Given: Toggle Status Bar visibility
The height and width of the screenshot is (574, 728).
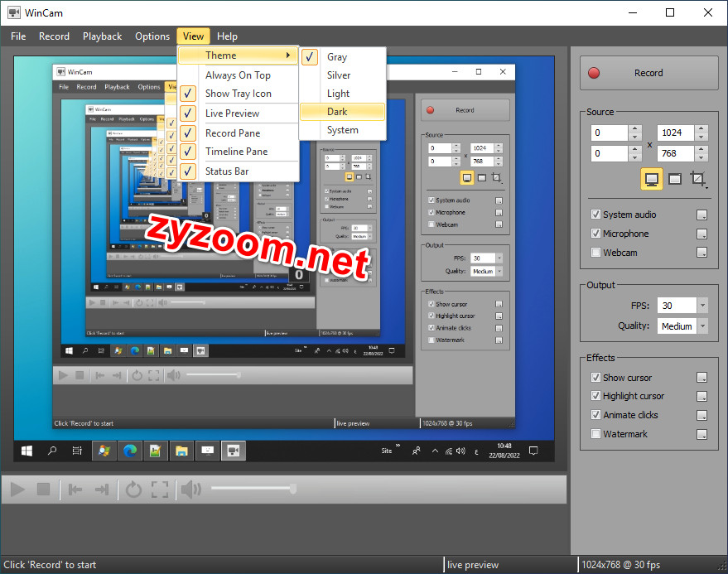Looking at the screenshot, I should pyautogui.click(x=238, y=171).
